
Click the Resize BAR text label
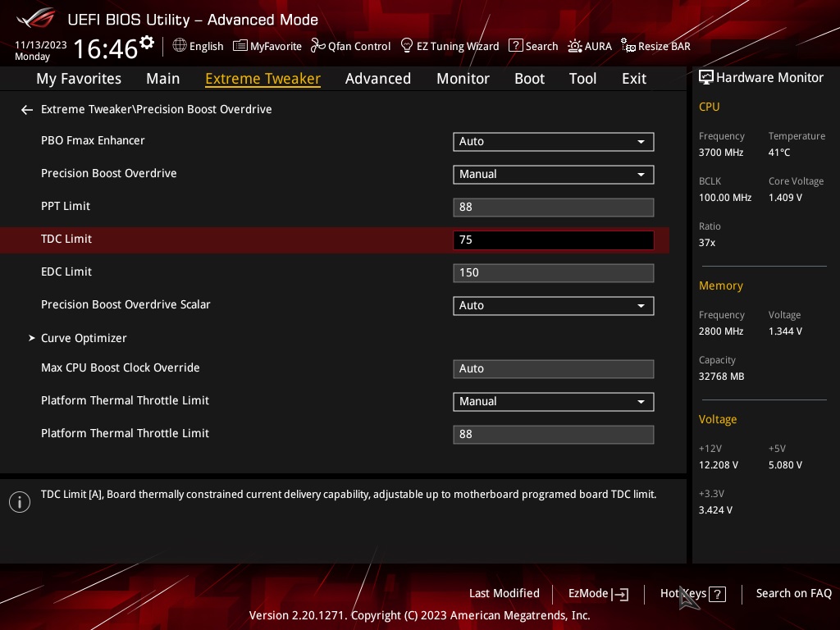click(x=664, y=46)
